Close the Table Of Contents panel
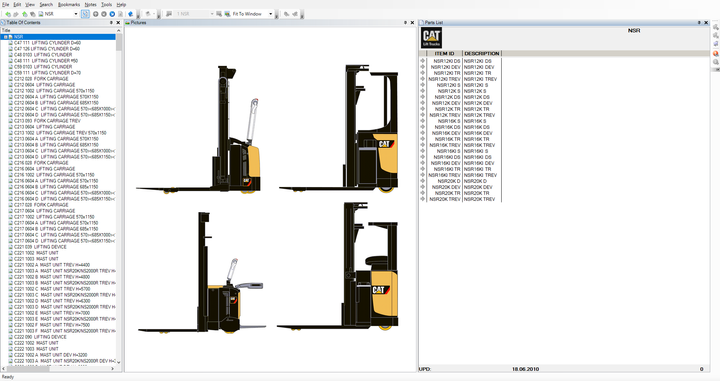Image resolution: width=720 pixels, height=381 pixels. tap(118, 22)
